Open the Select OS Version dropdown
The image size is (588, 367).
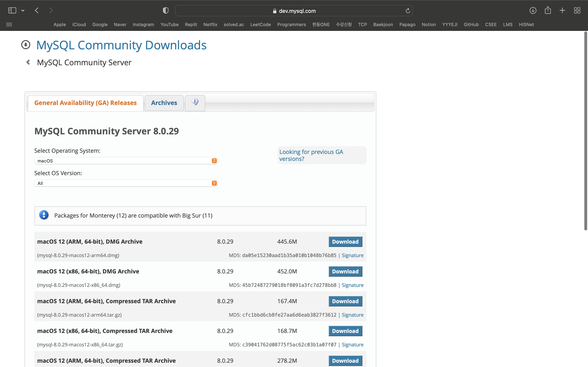click(x=126, y=183)
